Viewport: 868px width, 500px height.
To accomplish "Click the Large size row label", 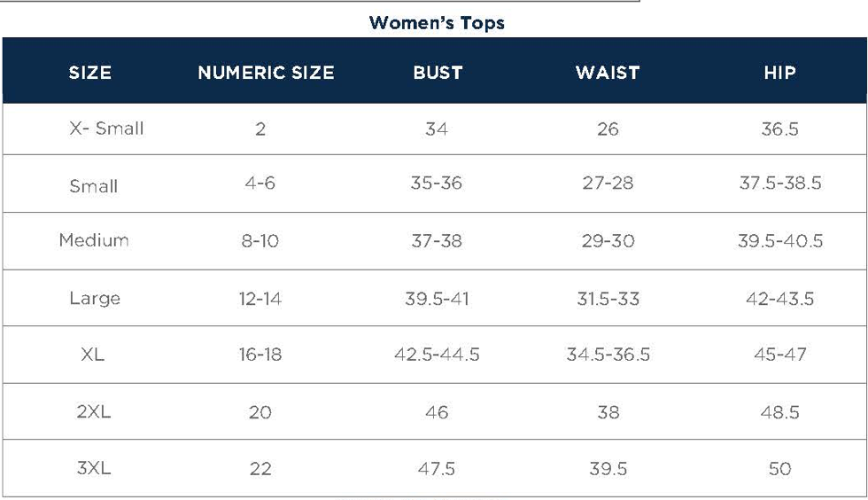I will point(95,298).
